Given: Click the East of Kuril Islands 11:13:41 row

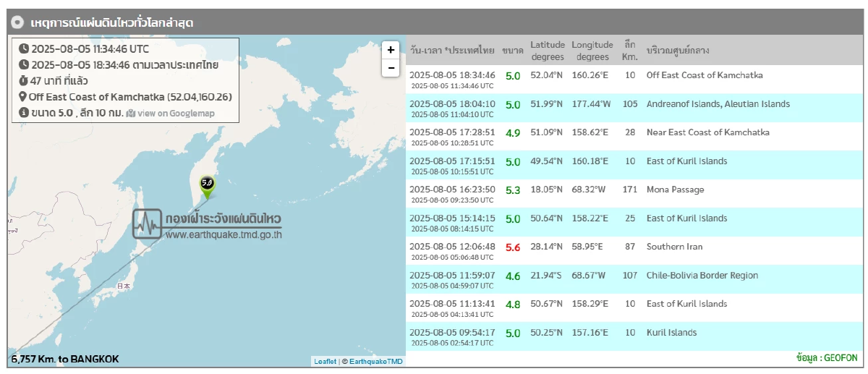Looking at the screenshot, I should (x=635, y=308).
